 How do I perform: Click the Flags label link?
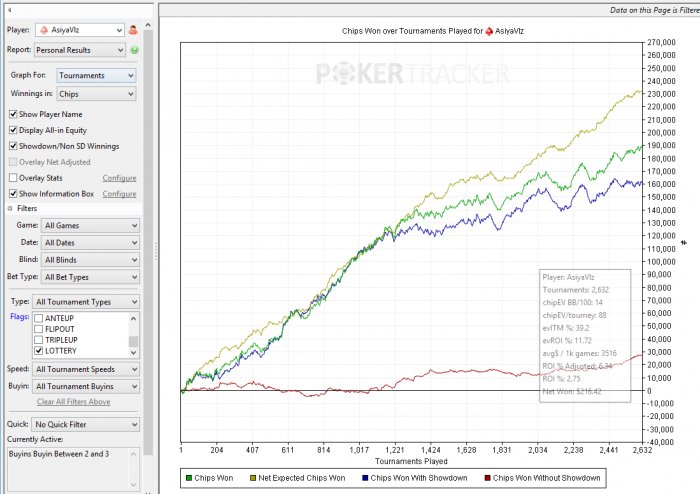19,317
